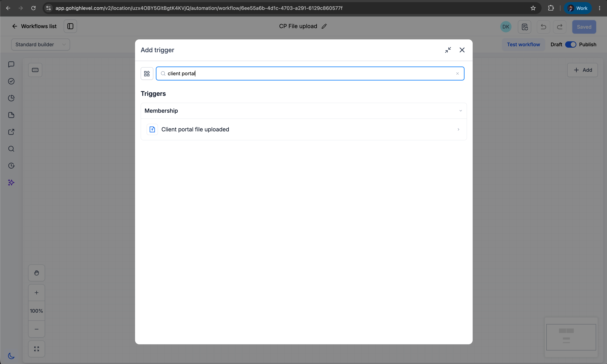The height and width of the screenshot is (364, 607).
Task: Redo the last change
Action: pyautogui.click(x=560, y=27)
